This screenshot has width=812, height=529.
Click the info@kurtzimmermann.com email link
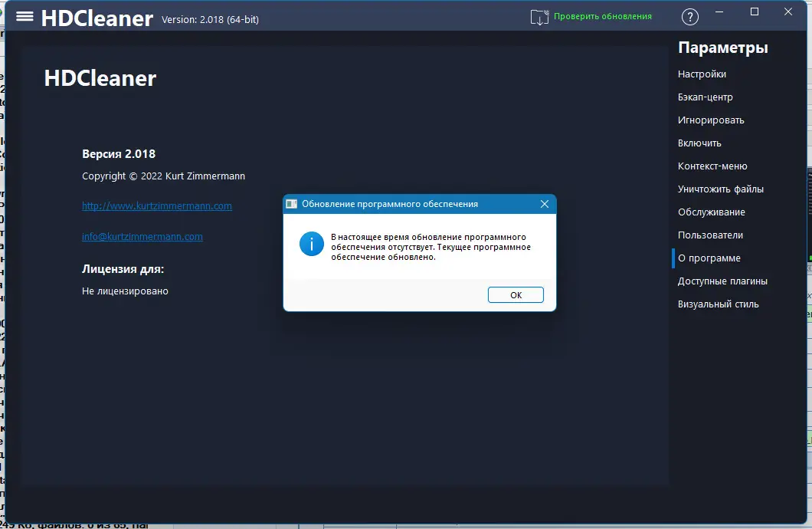pos(142,237)
